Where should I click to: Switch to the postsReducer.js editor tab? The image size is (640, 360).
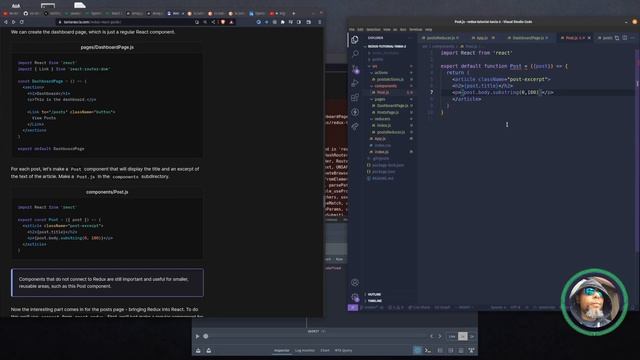[440, 38]
